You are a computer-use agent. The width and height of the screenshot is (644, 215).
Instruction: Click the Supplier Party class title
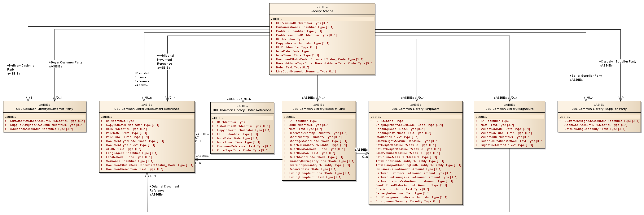pos(599,109)
